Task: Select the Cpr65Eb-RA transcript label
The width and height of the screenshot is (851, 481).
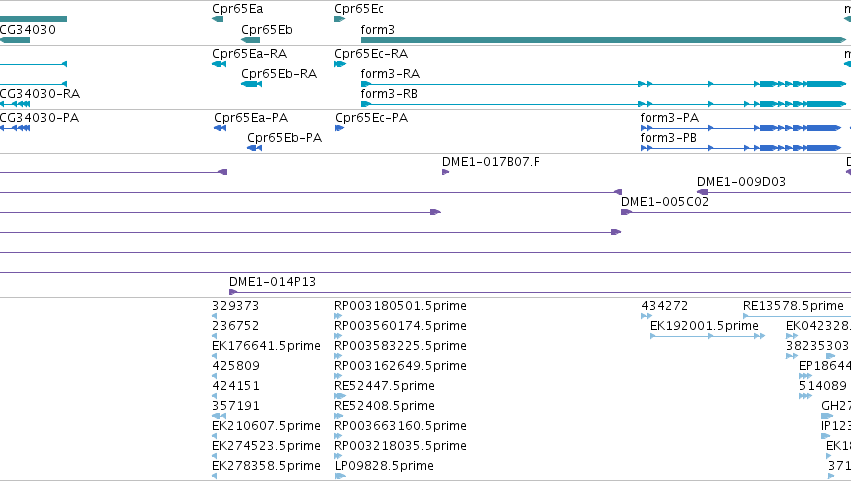Action: click(x=279, y=74)
